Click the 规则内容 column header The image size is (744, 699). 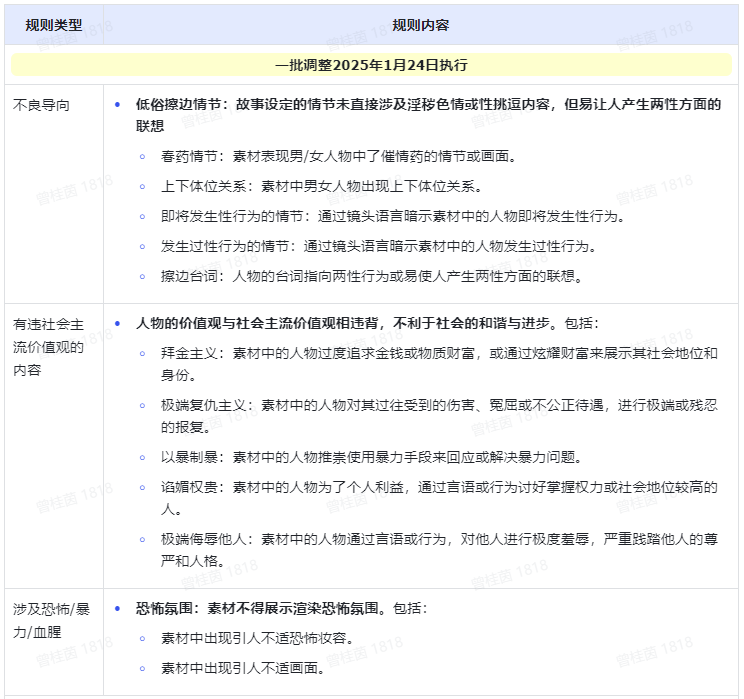[x=420, y=25]
